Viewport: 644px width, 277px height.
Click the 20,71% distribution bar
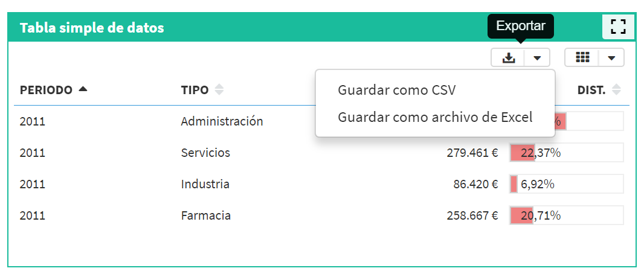coord(567,215)
